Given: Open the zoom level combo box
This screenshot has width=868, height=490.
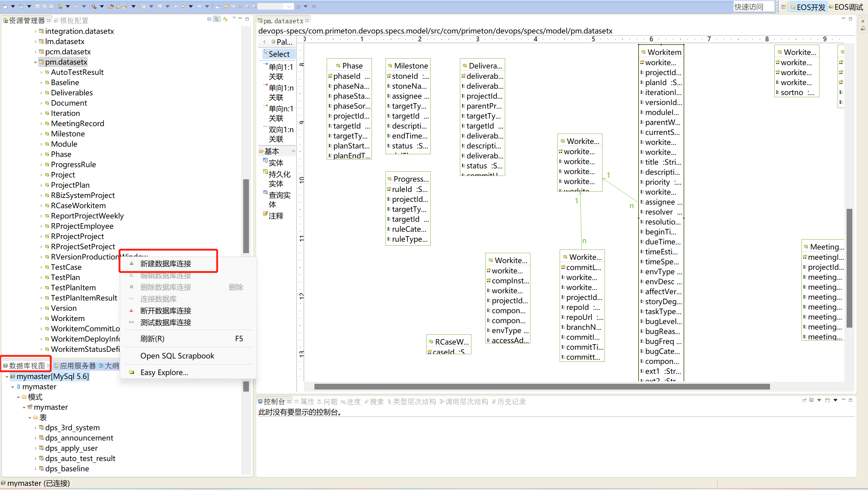Looking at the screenshot, I should click(289, 6).
